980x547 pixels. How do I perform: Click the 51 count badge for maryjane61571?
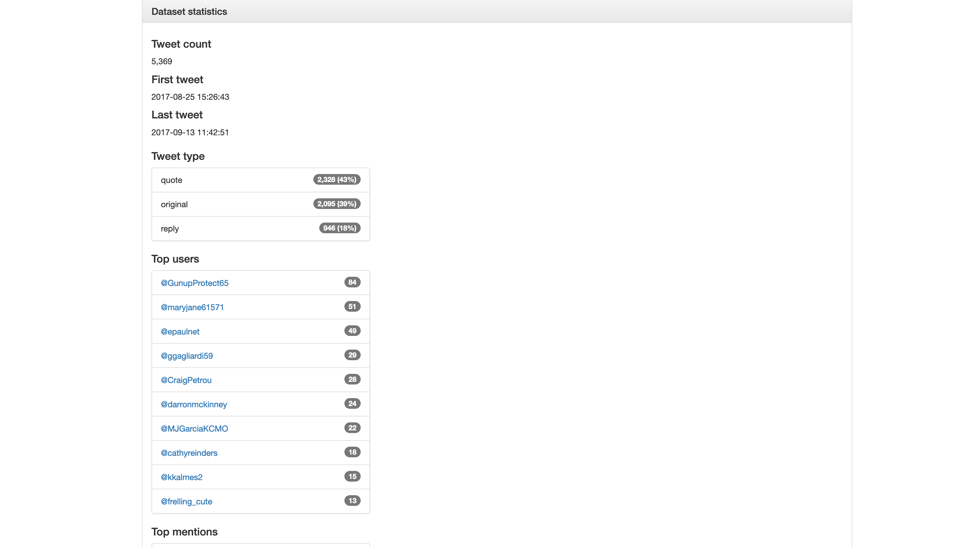[352, 306]
